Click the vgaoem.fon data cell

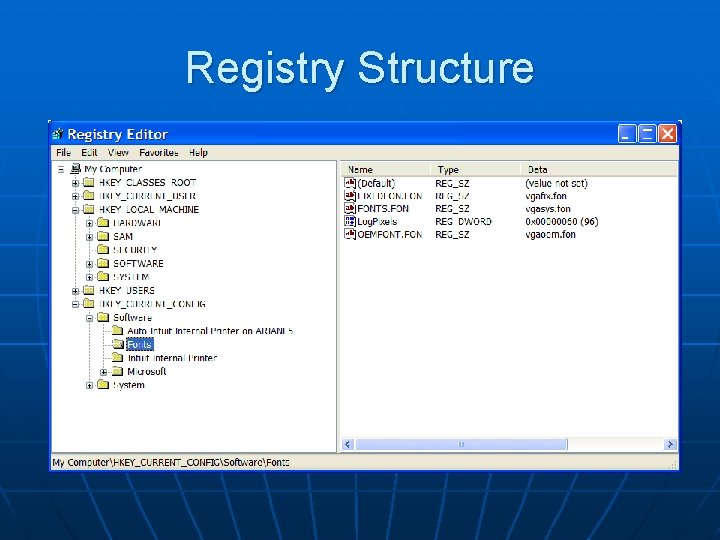click(550, 234)
